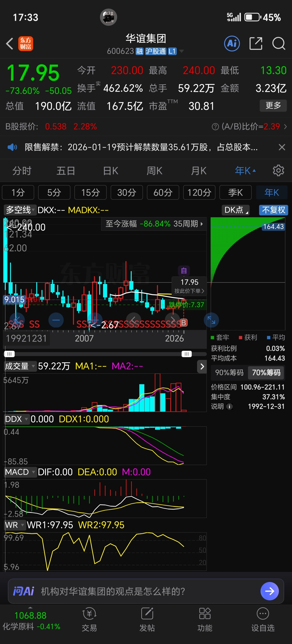Open chart settings gear icon

click(x=278, y=171)
